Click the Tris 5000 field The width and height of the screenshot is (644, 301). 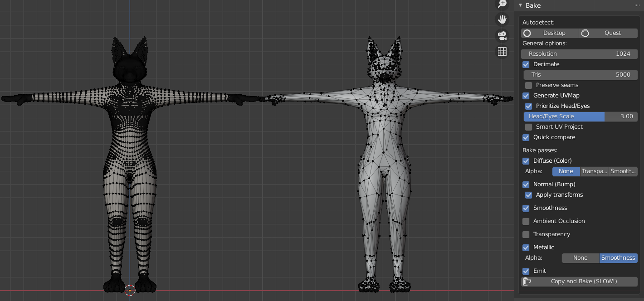click(x=581, y=75)
